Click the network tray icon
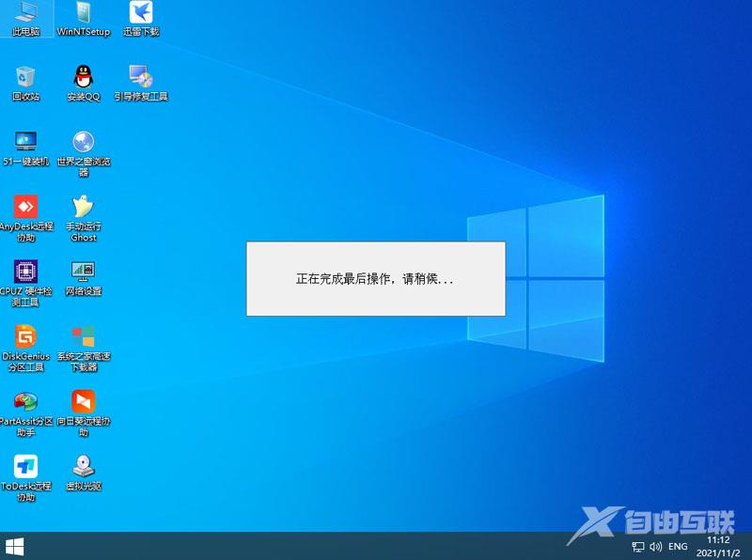 638,547
